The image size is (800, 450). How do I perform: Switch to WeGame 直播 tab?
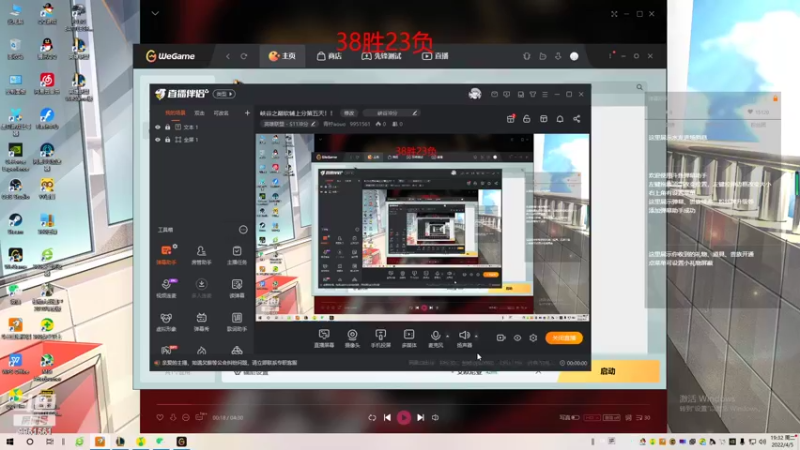435,56
